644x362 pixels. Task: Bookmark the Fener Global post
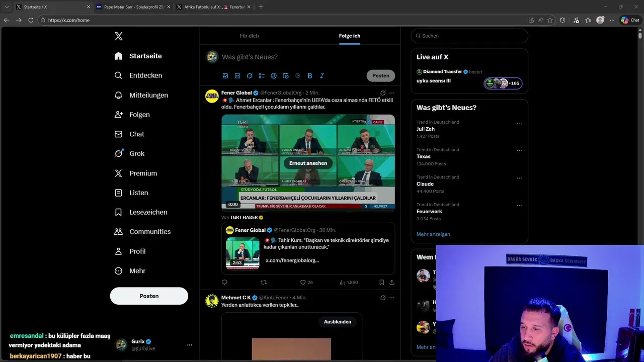point(382,283)
